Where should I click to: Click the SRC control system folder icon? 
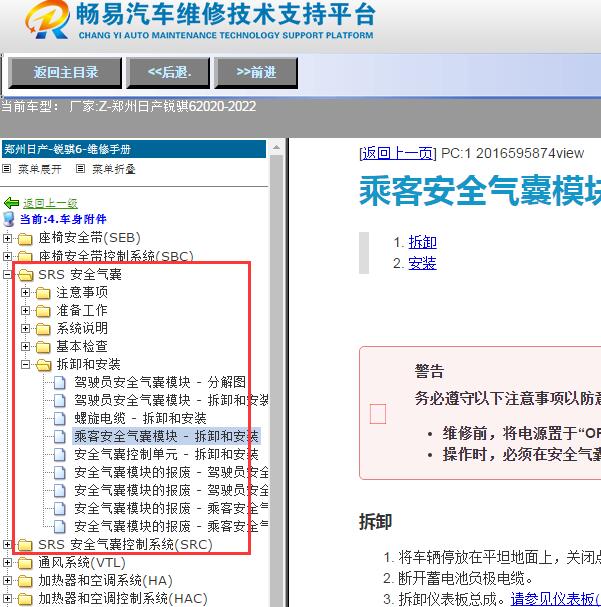tap(25, 545)
